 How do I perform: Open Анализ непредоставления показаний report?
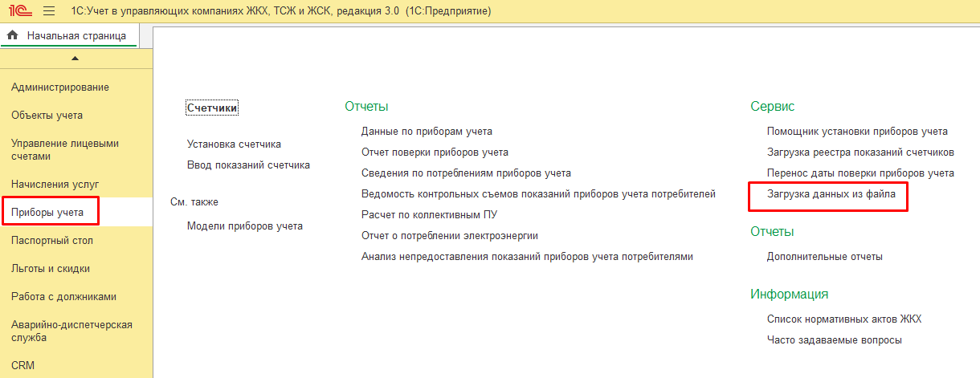527,257
